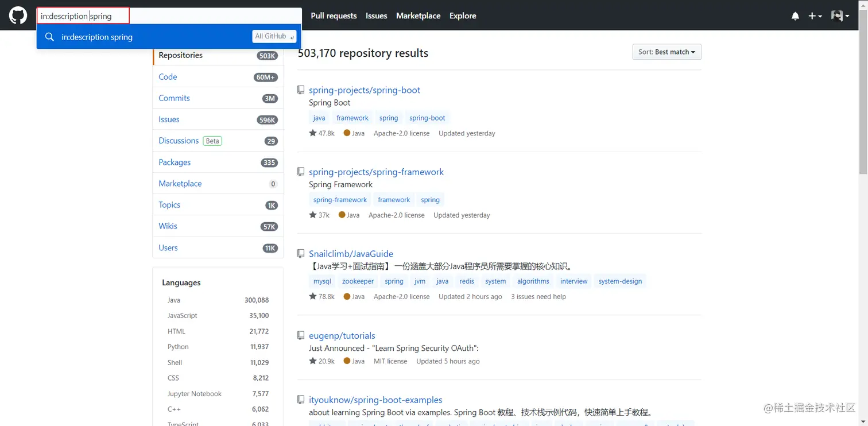868x426 pixels.
Task: Click the mysql topic tag
Action: [x=322, y=281]
